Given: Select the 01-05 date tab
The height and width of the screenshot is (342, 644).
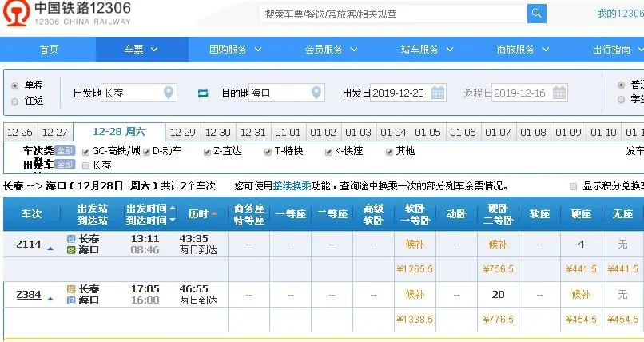Looking at the screenshot, I should tap(427, 132).
